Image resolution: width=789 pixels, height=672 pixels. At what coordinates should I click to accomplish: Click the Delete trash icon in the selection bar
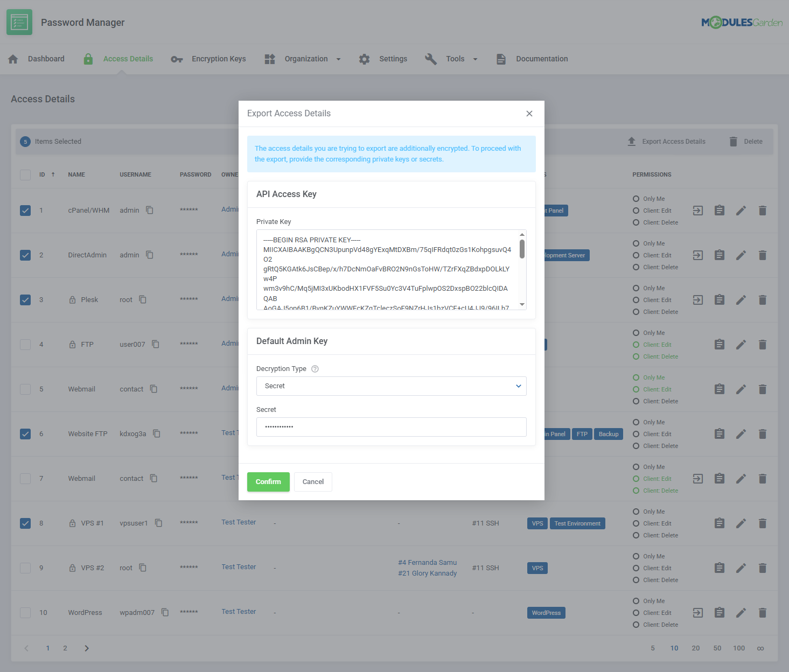(734, 142)
